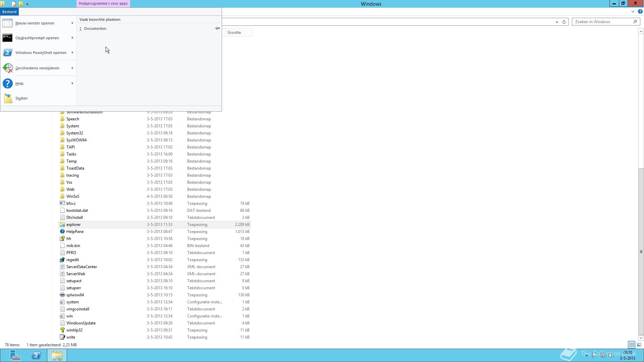Viewport: 644px width, 362px height.
Task: Open the Eigenschappen quick access icon
Action: 13,4
